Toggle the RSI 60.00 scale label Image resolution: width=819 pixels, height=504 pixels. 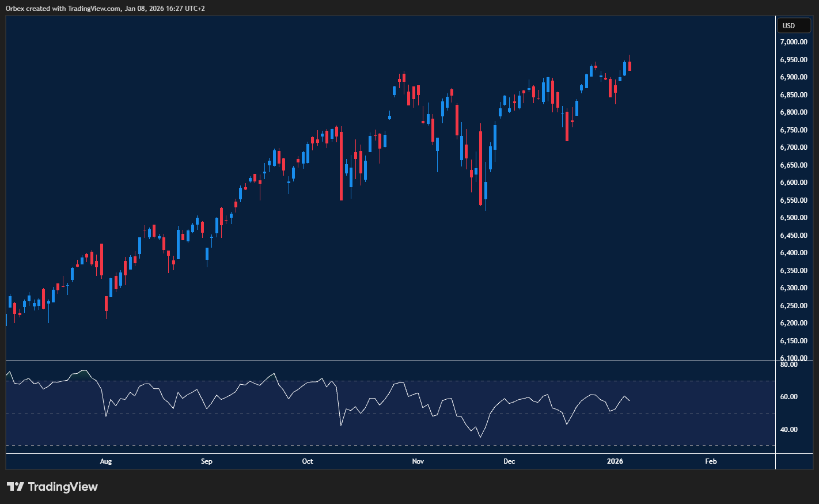790,396
